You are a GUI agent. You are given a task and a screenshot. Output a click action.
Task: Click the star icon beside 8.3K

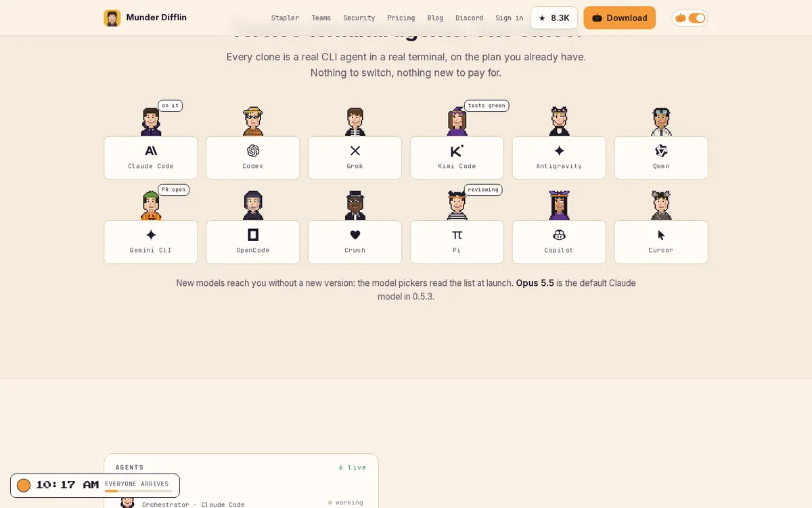pos(542,18)
